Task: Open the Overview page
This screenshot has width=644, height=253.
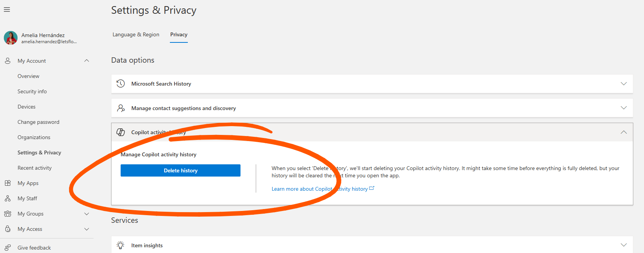Action: [x=28, y=76]
